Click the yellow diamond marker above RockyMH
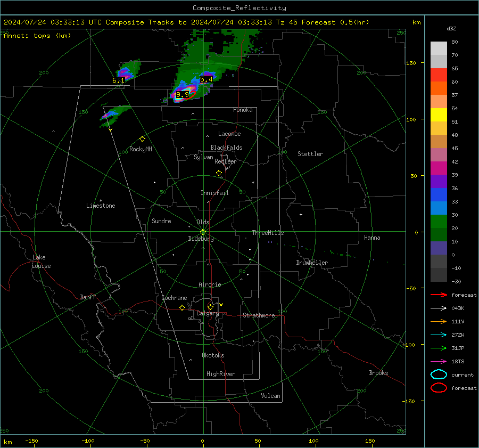The image size is (479, 448). click(x=142, y=139)
